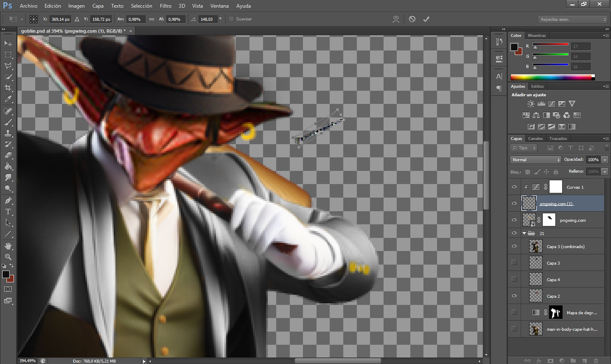This screenshot has height=364, width=611.
Task: Open the blend mode Normal dropdown
Action: tap(536, 160)
